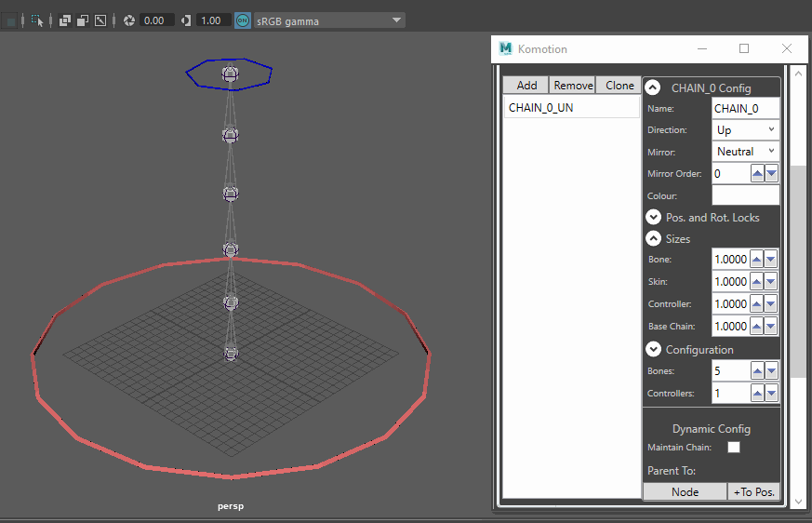Decrease Base Chain size with down arrow
Screen dimensions: 812x523
[x=770, y=326]
